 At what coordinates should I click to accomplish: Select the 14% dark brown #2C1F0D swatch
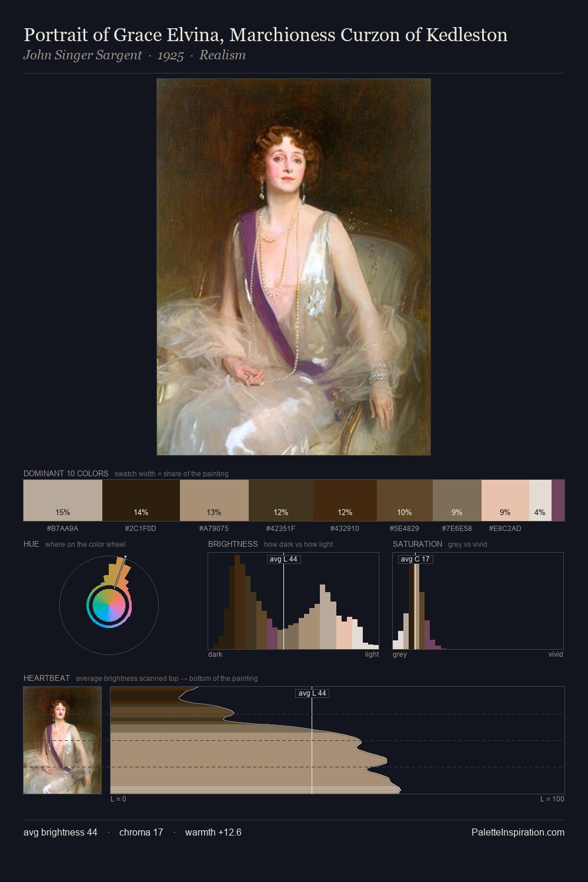[x=141, y=500]
